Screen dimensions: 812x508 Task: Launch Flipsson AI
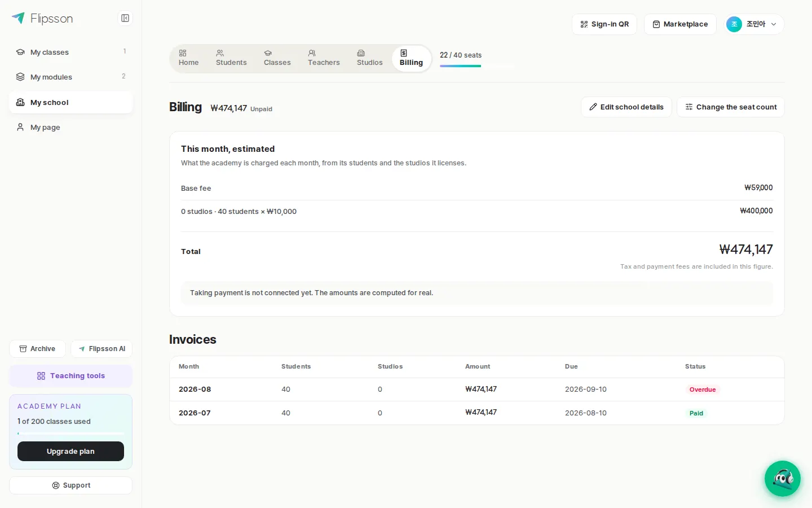coord(101,349)
